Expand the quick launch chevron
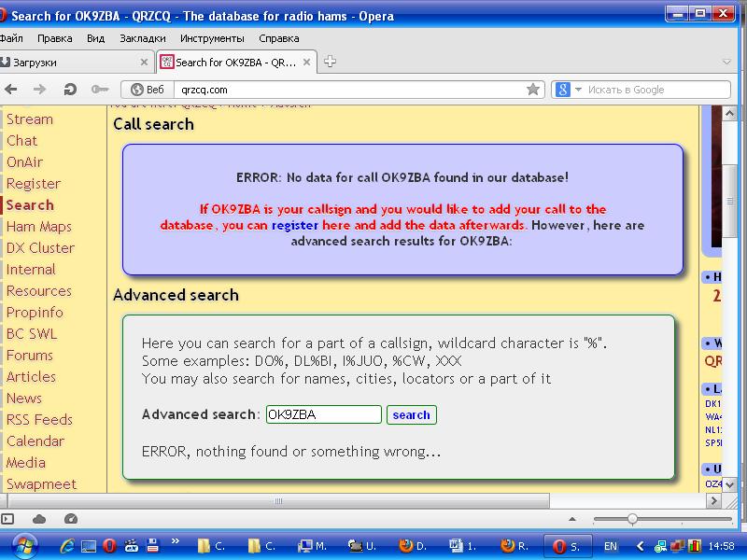This screenshot has height=560, width=747. pos(176,541)
